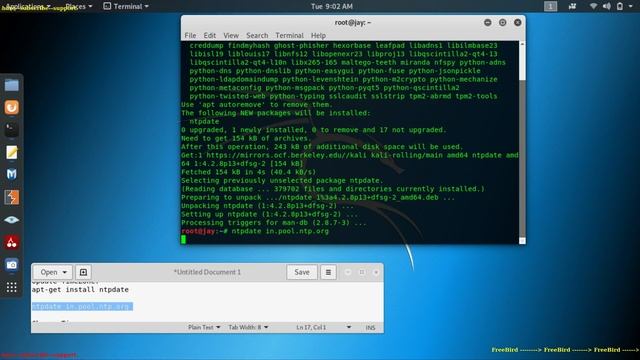
Task: Click the workspace indicator in the top bar
Action: 550,6
